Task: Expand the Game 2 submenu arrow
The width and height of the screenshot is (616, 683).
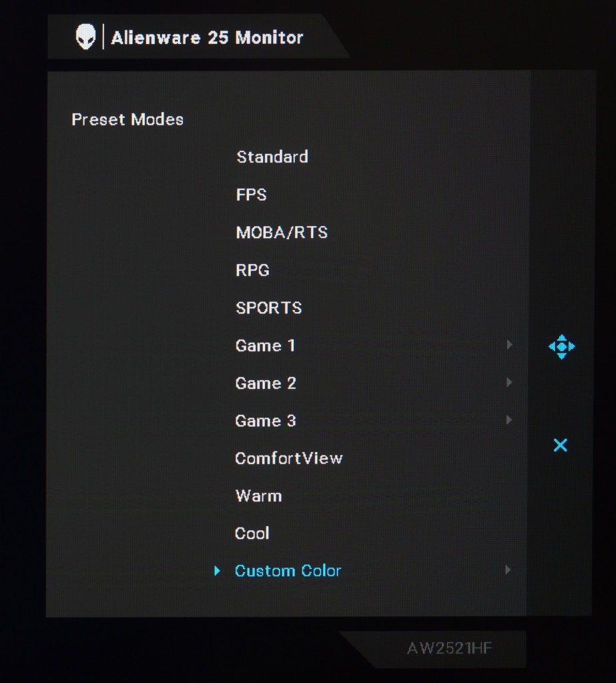Action: [509, 382]
